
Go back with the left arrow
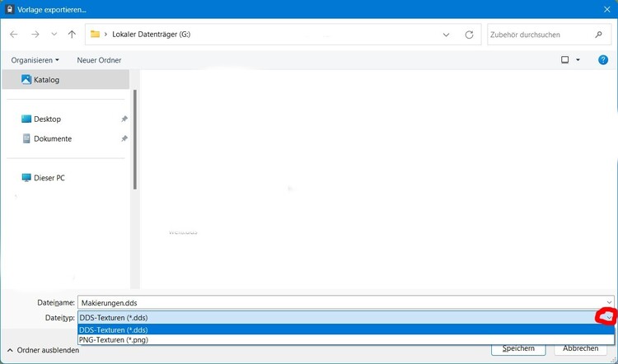click(x=14, y=35)
